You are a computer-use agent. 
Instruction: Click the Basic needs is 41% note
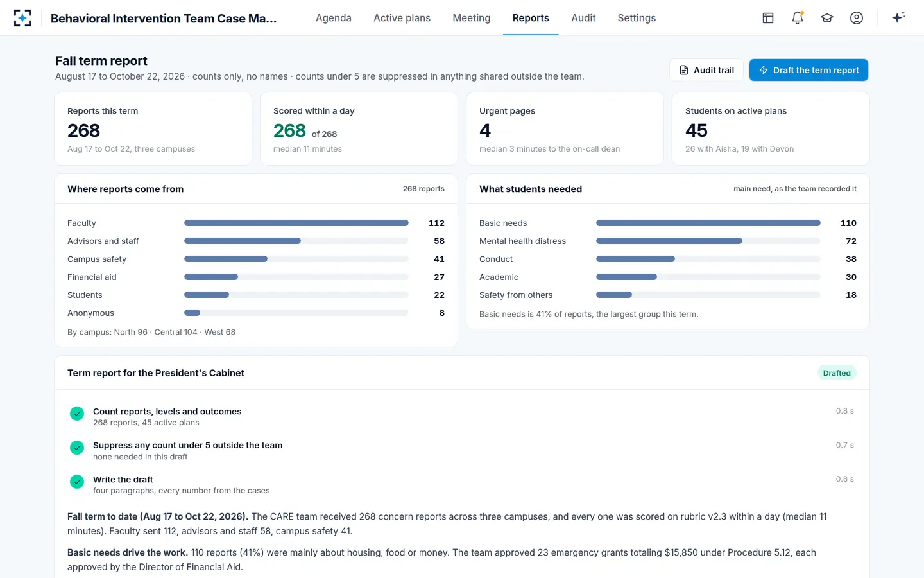click(x=589, y=314)
